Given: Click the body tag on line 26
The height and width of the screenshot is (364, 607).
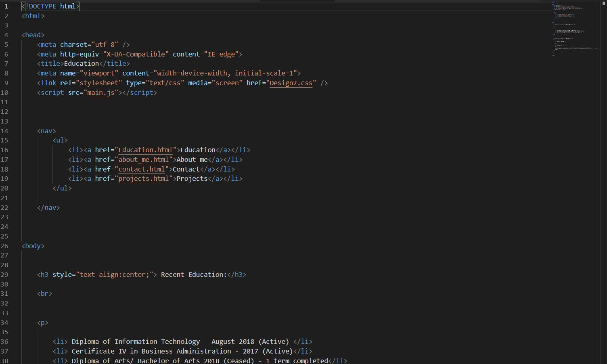Looking at the screenshot, I should (x=33, y=246).
